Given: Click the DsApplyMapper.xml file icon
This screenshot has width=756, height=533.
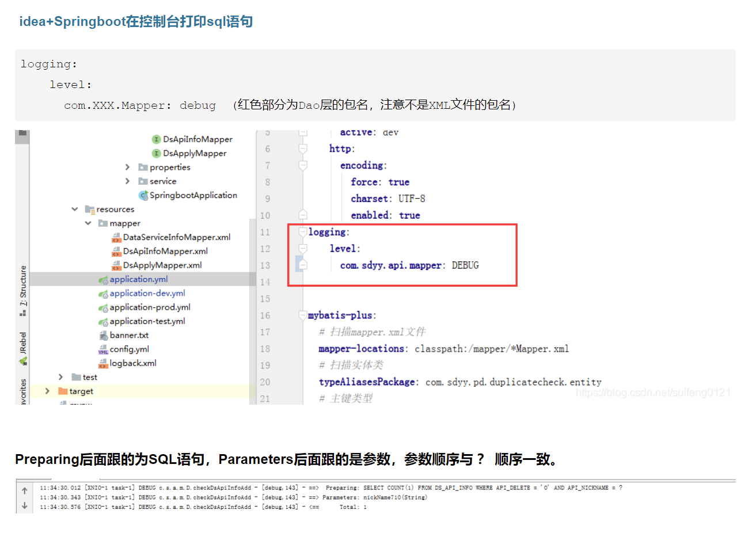Looking at the screenshot, I should [x=116, y=265].
